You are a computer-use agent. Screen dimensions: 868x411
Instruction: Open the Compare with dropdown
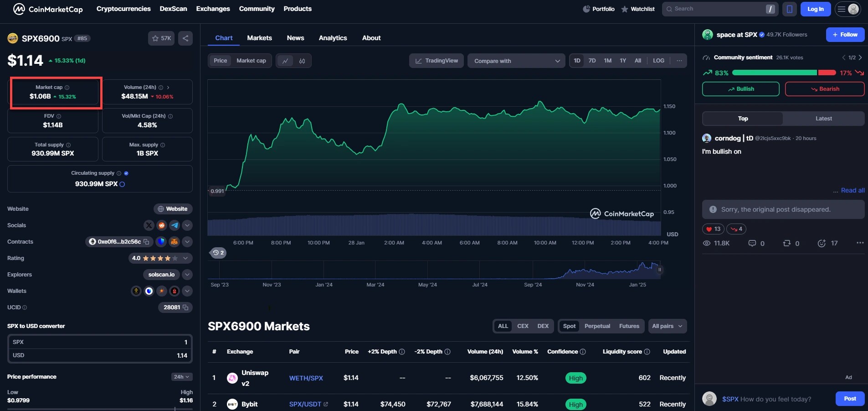click(x=516, y=61)
